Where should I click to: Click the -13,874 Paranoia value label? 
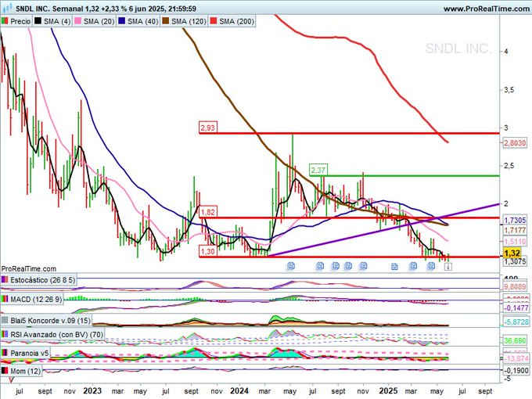click(516, 359)
